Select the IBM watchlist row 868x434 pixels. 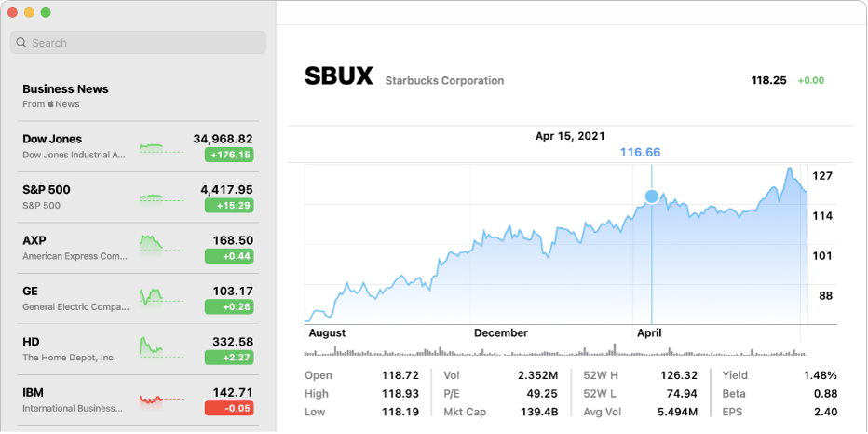tap(138, 400)
